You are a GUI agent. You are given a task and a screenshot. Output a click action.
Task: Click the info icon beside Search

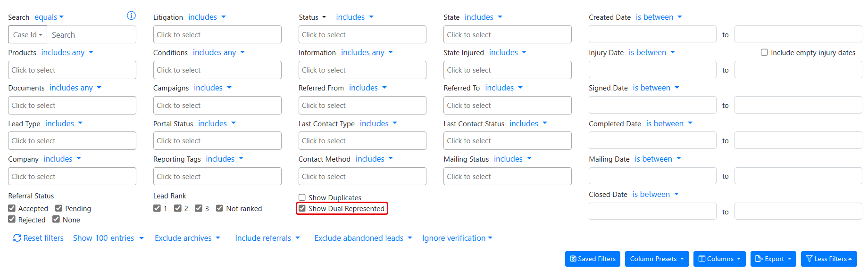tap(131, 16)
